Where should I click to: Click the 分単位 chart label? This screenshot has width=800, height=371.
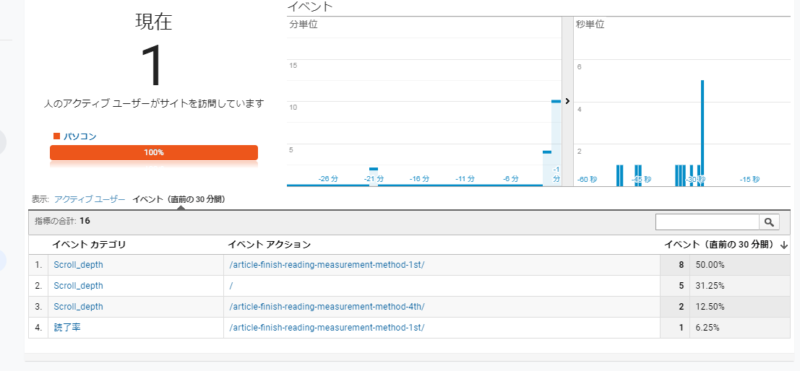point(304,24)
